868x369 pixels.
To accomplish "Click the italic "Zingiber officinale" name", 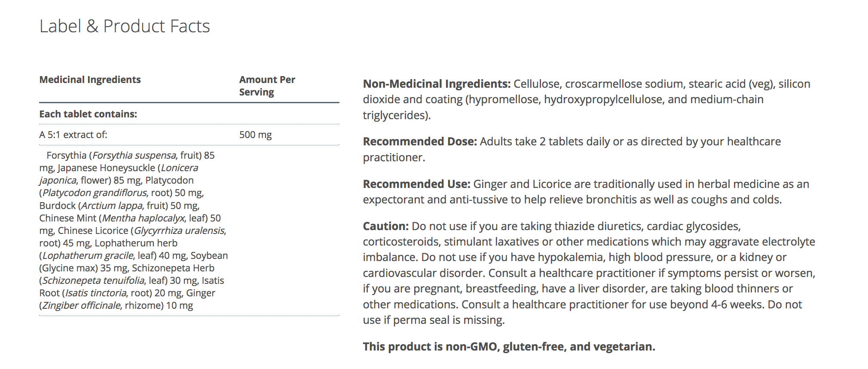I will 81,305.
